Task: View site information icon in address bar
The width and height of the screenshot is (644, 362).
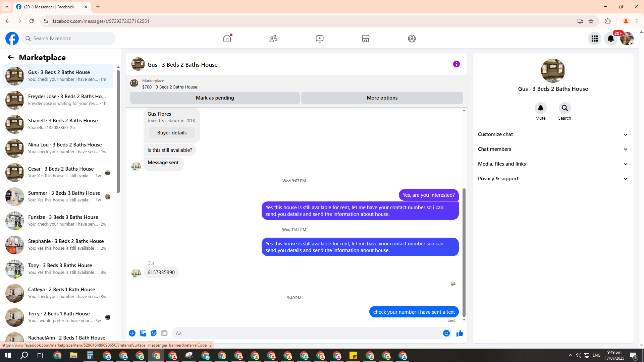Action: 46,21
